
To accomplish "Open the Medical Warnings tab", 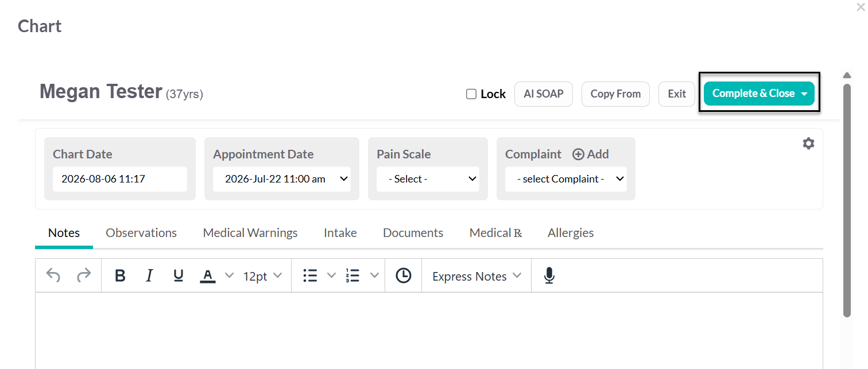I will click(250, 233).
